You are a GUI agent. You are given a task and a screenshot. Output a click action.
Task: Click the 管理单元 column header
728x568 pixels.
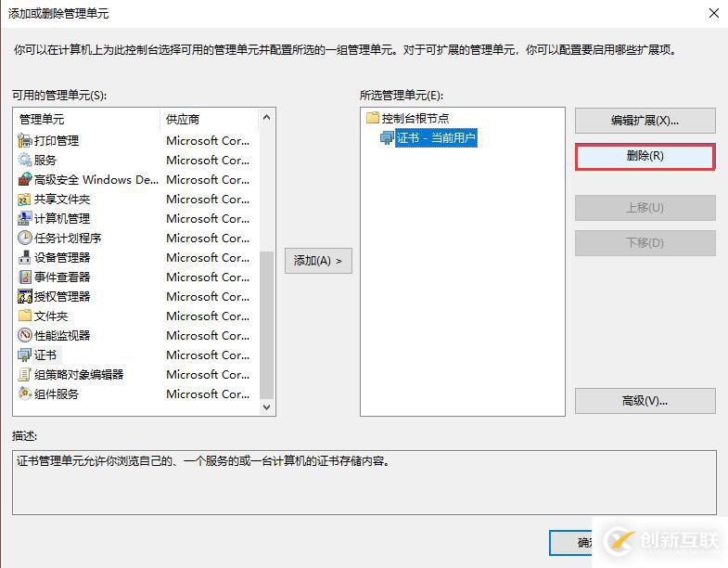87,120
